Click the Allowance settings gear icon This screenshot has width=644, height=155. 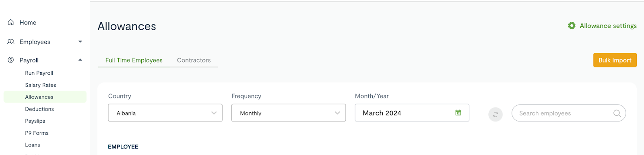click(572, 26)
